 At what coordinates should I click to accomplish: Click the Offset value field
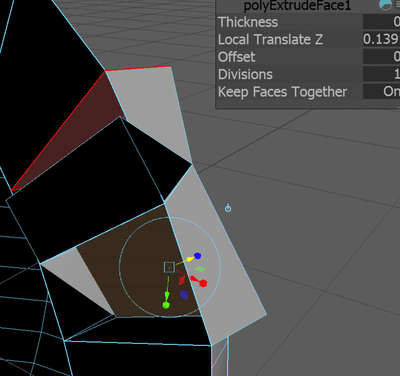pos(381,56)
